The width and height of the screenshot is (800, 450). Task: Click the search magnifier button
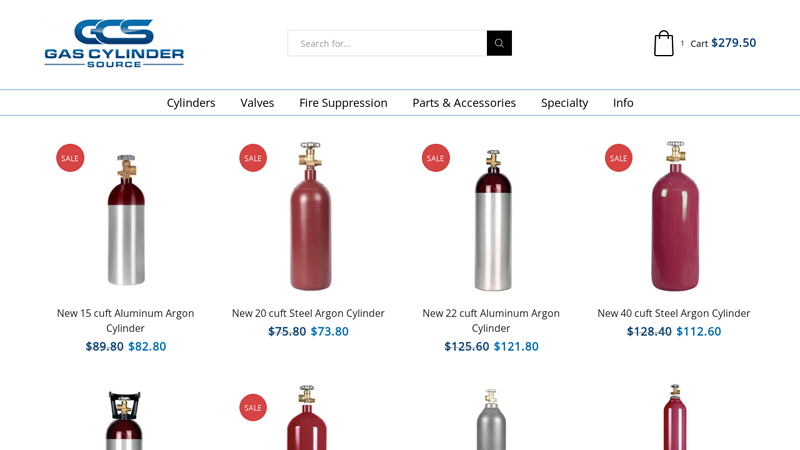tap(499, 43)
